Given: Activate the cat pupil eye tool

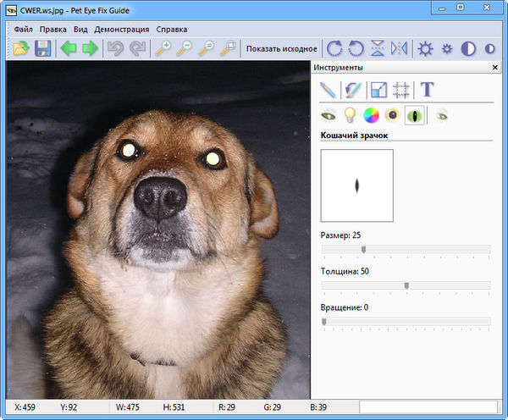Looking at the screenshot, I should pos(415,115).
